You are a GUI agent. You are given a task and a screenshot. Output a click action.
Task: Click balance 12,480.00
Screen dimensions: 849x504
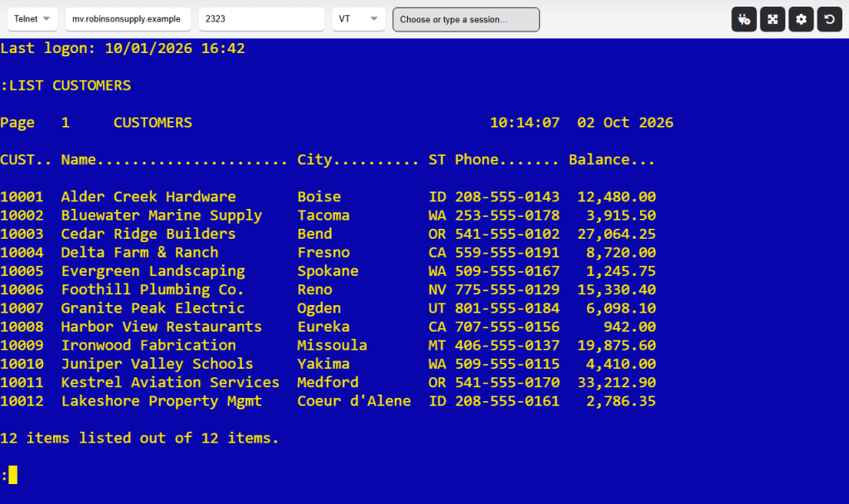[x=617, y=197]
